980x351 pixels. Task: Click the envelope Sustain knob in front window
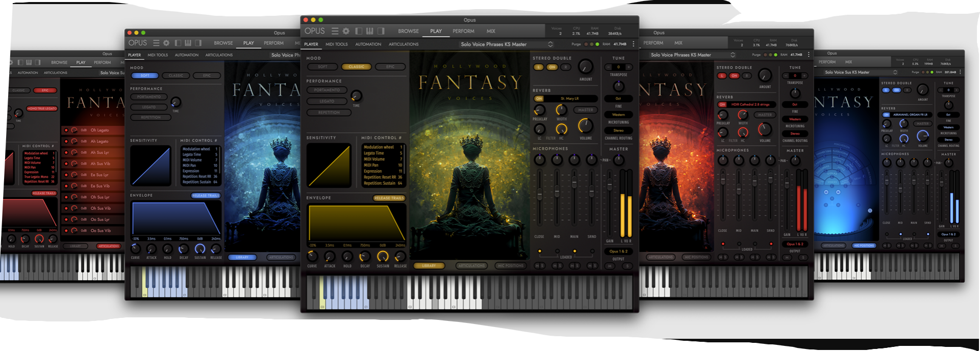tap(383, 256)
